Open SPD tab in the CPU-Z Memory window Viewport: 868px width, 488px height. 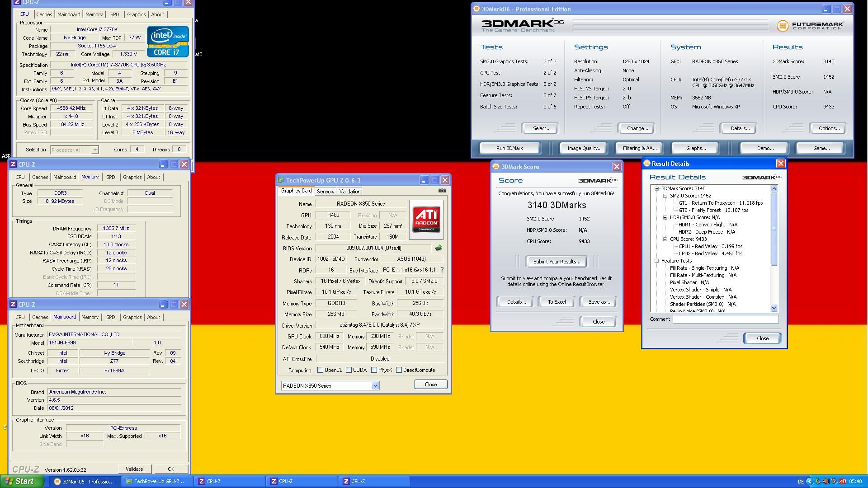point(110,177)
